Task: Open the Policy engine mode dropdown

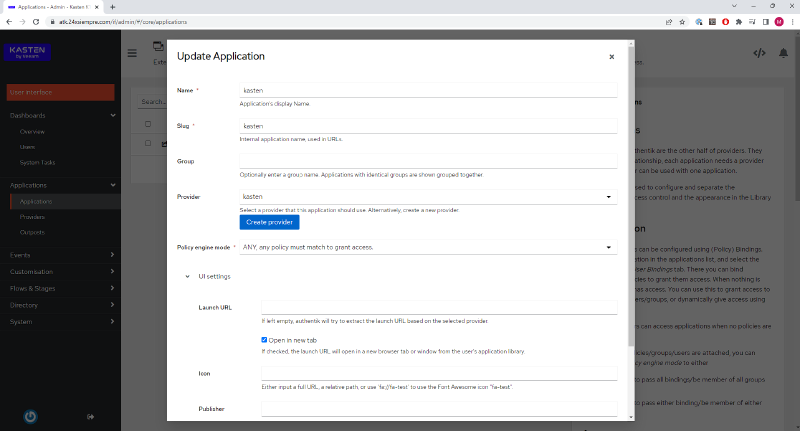Action: pos(428,247)
